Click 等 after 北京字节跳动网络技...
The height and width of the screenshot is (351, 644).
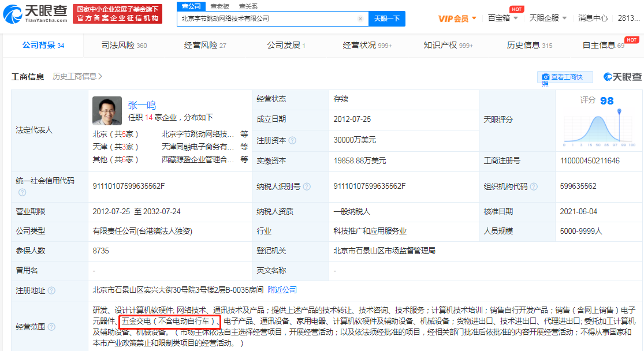pos(244,135)
